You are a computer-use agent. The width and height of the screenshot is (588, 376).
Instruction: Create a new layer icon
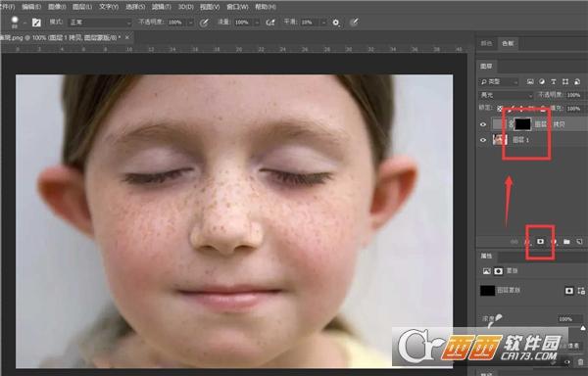579,242
